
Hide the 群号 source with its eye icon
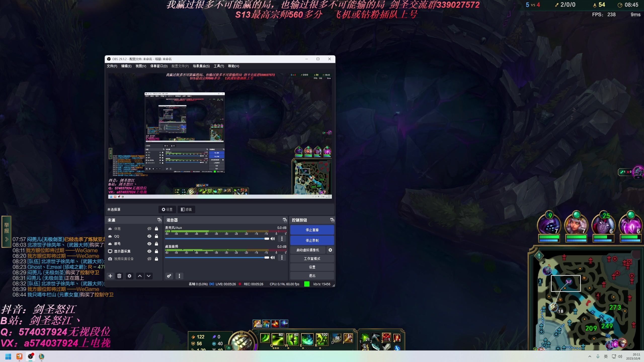click(149, 244)
